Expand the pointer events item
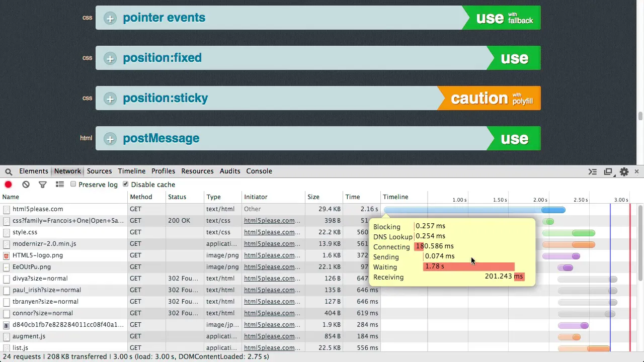This screenshot has height=362, width=644. click(110, 18)
